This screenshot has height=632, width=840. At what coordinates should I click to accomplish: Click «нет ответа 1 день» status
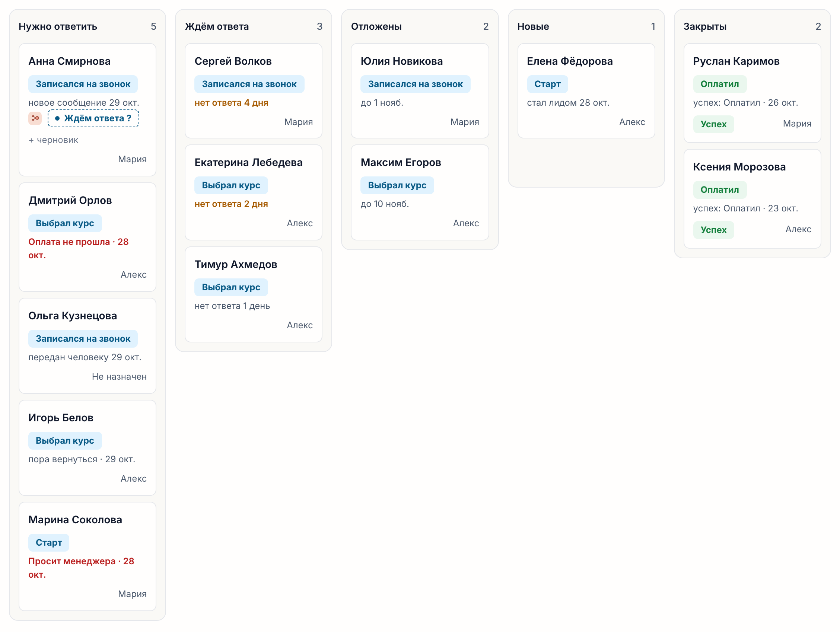tap(232, 306)
